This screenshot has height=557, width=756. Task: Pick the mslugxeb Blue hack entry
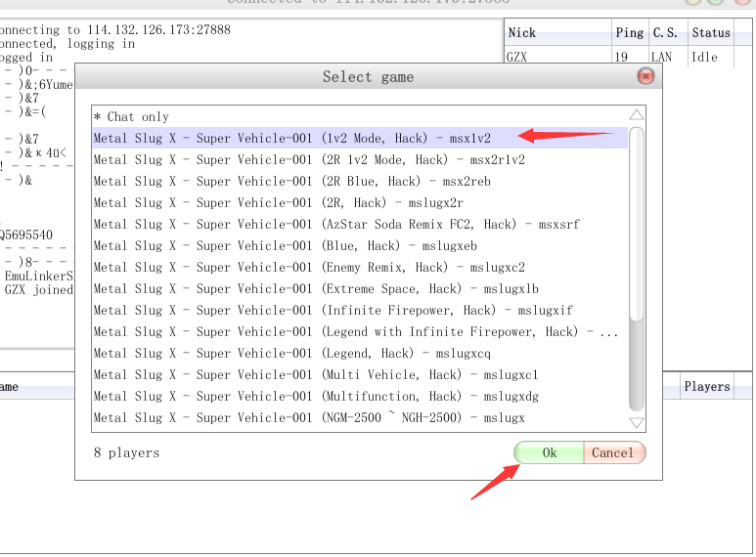pos(360,245)
